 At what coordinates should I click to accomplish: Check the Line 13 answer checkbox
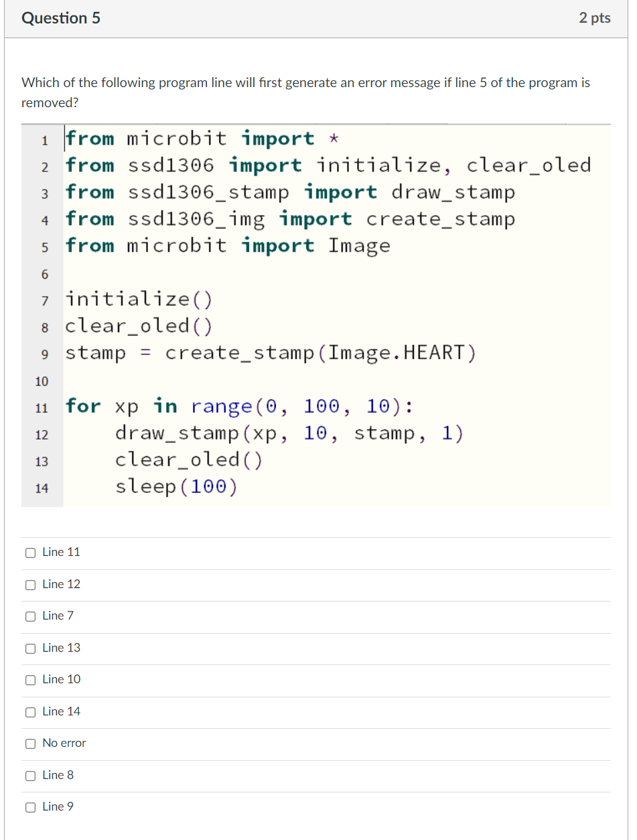pos(30,648)
